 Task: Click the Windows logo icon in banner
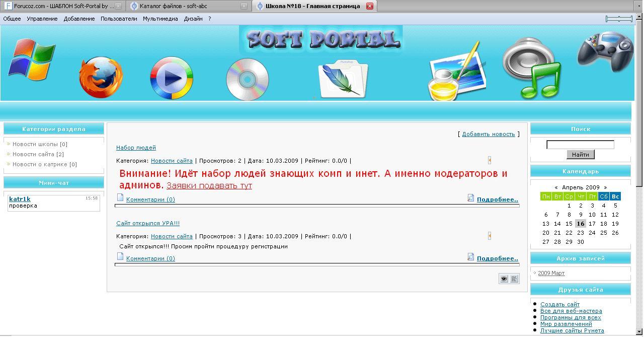click(x=32, y=59)
